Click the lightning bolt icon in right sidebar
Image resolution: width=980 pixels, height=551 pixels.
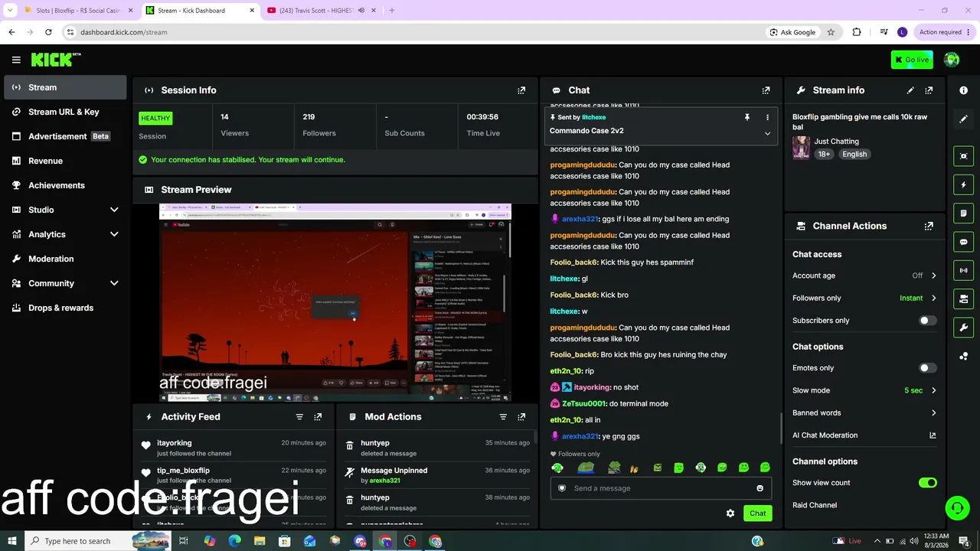(x=963, y=184)
